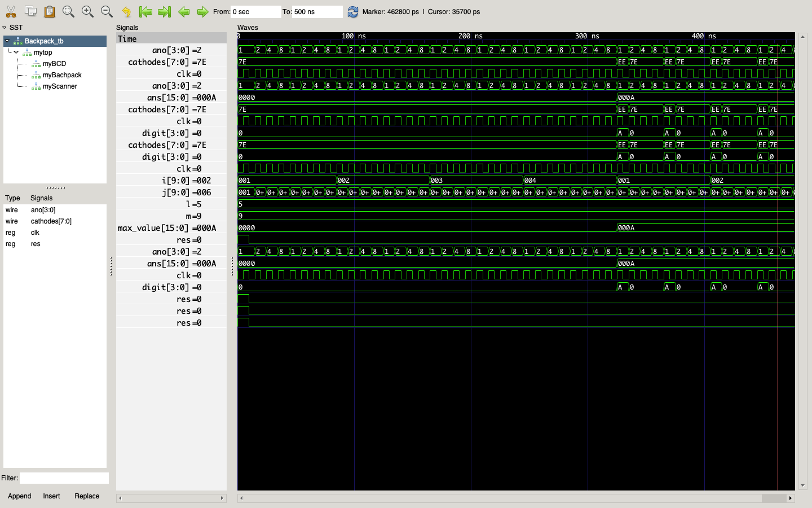This screenshot has width=812, height=508.
Task: Shift waveform left using green left arrow
Action: point(184,11)
